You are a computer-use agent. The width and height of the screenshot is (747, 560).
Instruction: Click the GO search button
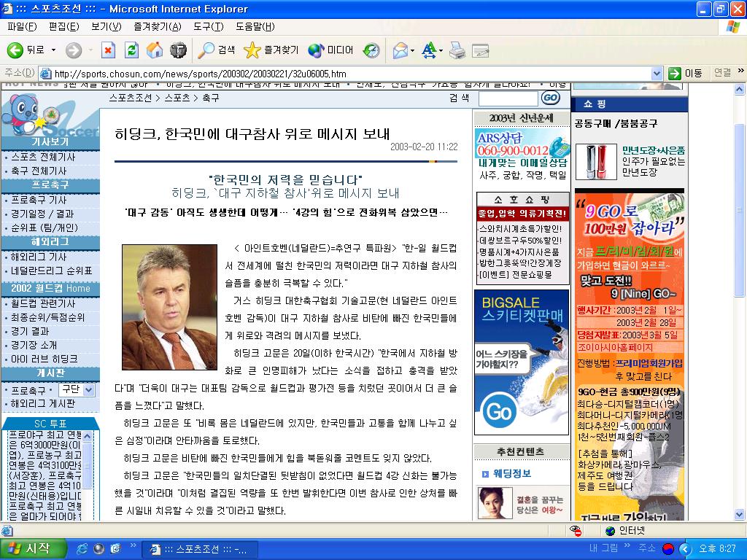(x=550, y=98)
